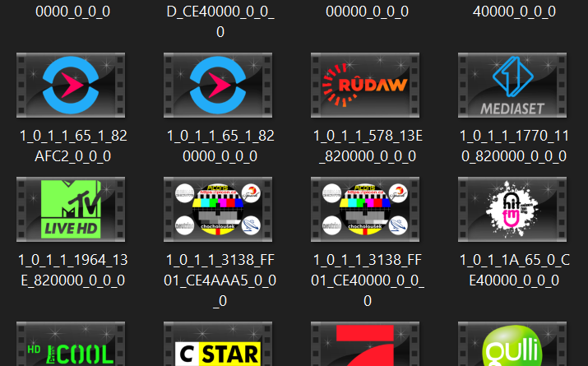This screenshot has height=366, width=588.
Task: Select the Prima COOL HD logo thumbnail
Action: point(71,344)
